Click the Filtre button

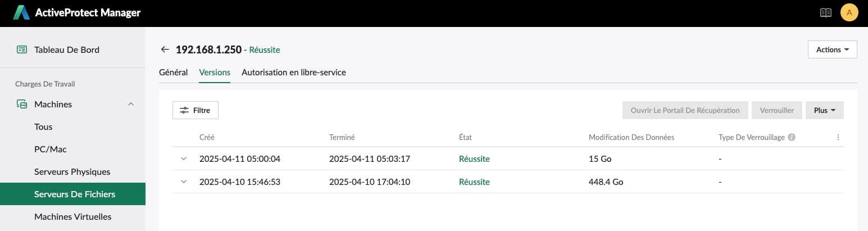[195, 110]
